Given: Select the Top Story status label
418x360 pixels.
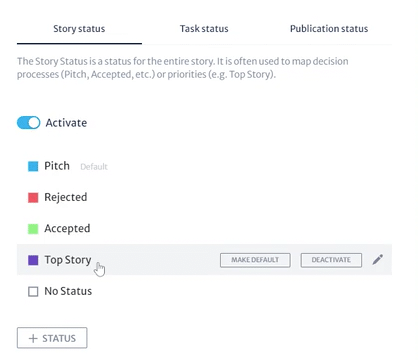Looking at the screenshot, I should pos(68,260).
